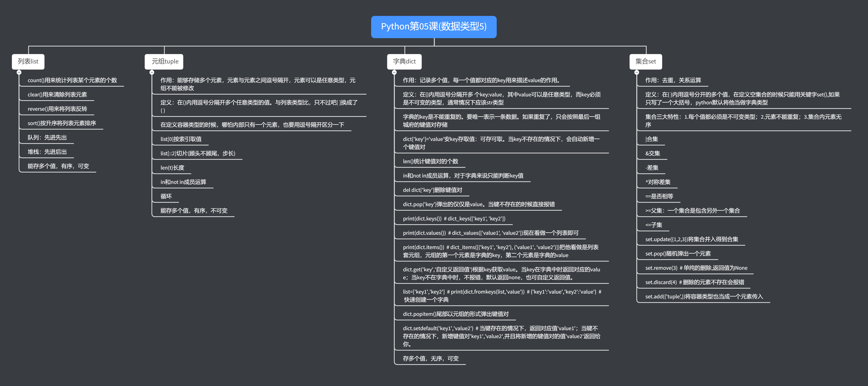Click the -差集 node
The image size is (868, 386).
coord(652,168)
